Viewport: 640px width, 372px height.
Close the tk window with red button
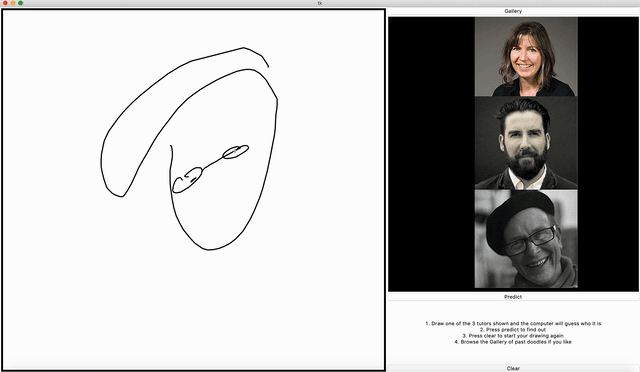click(x=5, y=3)
